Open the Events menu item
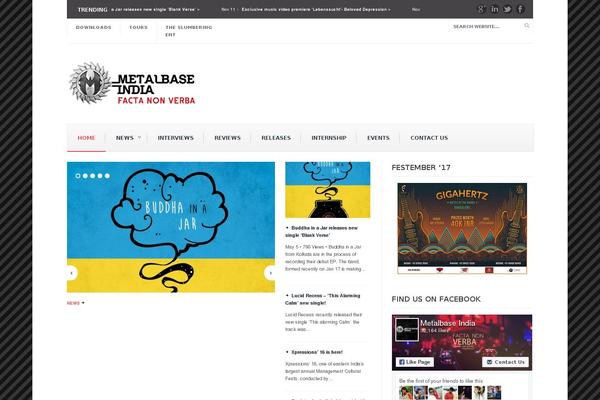600x400 pixels. pos(378,138)
